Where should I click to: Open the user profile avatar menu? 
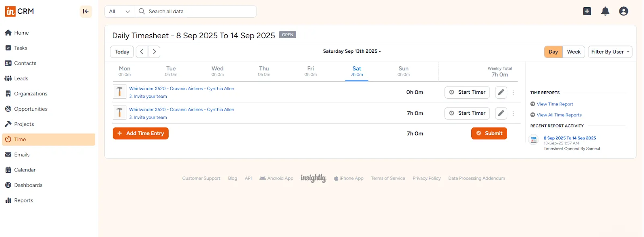click(623, 11)
